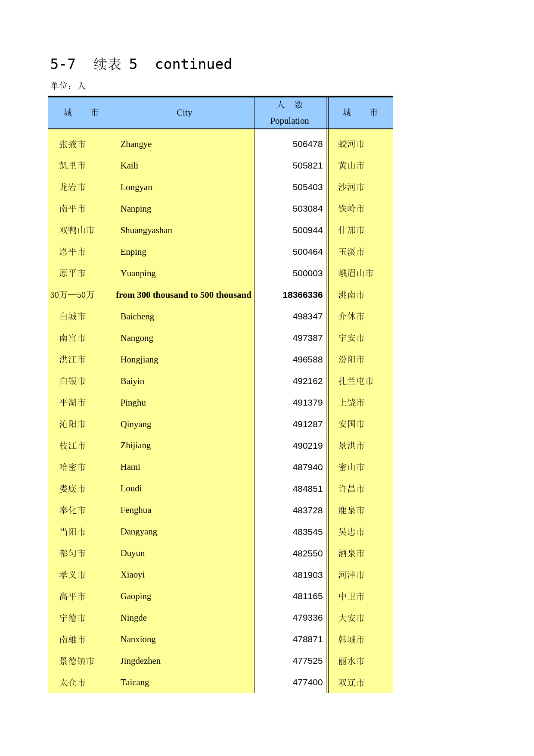The height and width of the screenshot is (756, 534).
Task: Select the Loudi city cell
Action: click(131, 488)
